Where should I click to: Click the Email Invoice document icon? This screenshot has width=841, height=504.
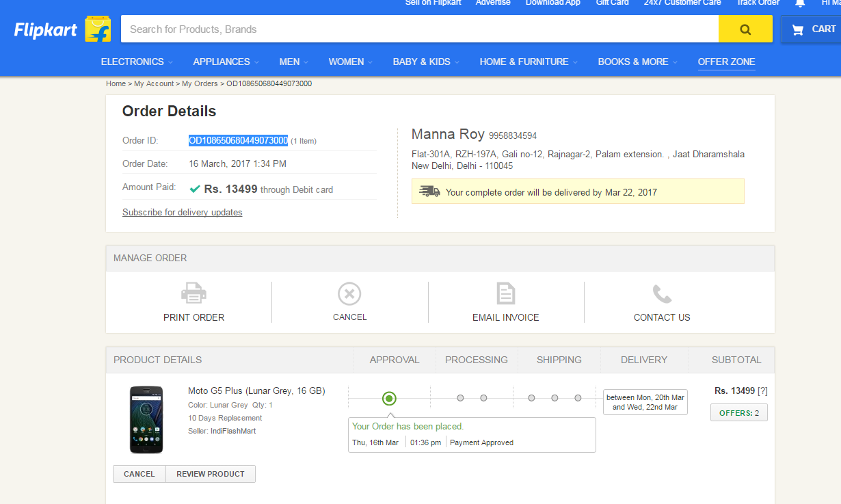click(x=505, y=294)
